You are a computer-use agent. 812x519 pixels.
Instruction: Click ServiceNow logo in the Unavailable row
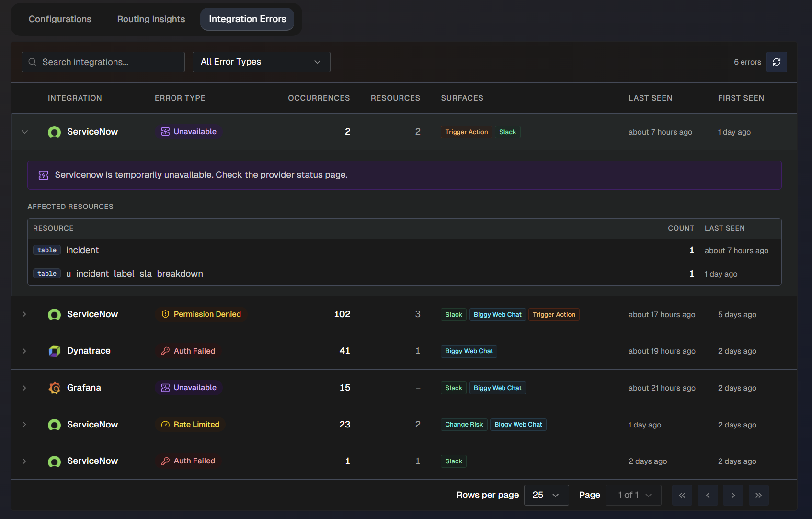(x=55, y=132)
